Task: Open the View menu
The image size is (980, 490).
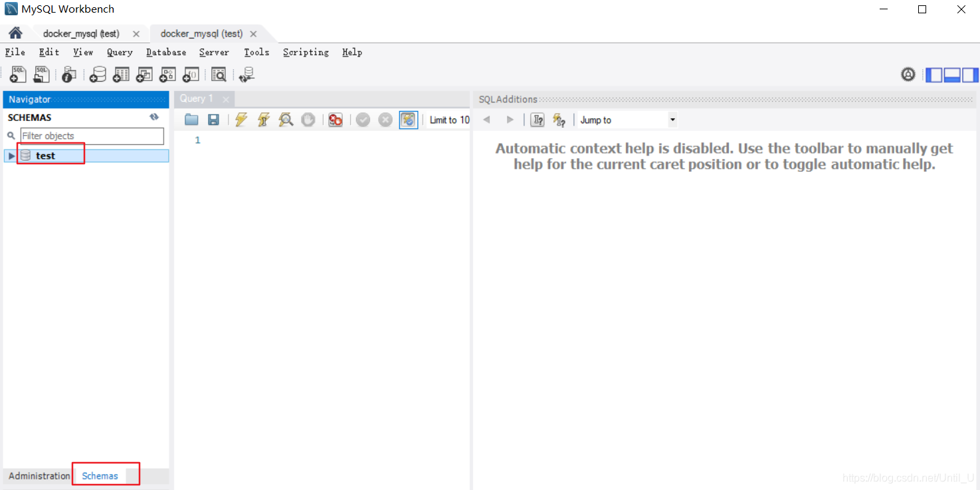Action: (x=83, y=52)
